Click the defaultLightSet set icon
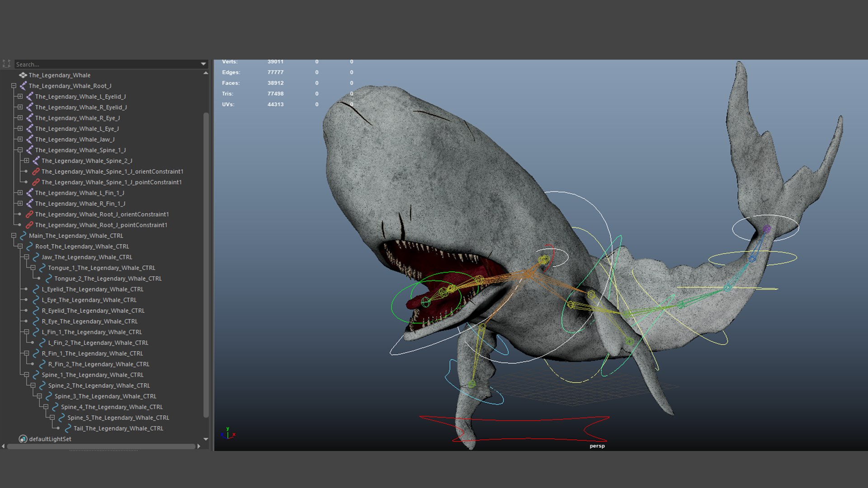Screen dimensions: 868x488 (x=23, y=439)
